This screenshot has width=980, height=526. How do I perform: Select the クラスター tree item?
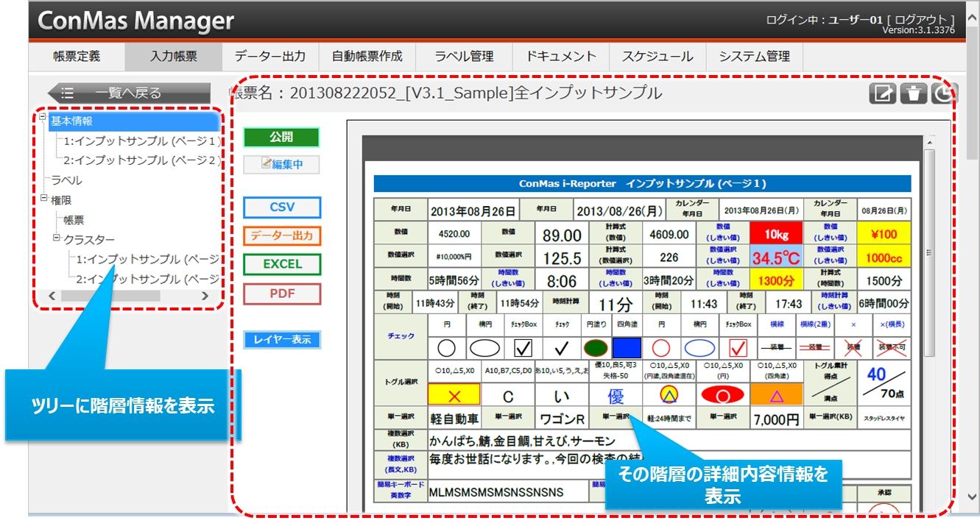tap(89, 240)
